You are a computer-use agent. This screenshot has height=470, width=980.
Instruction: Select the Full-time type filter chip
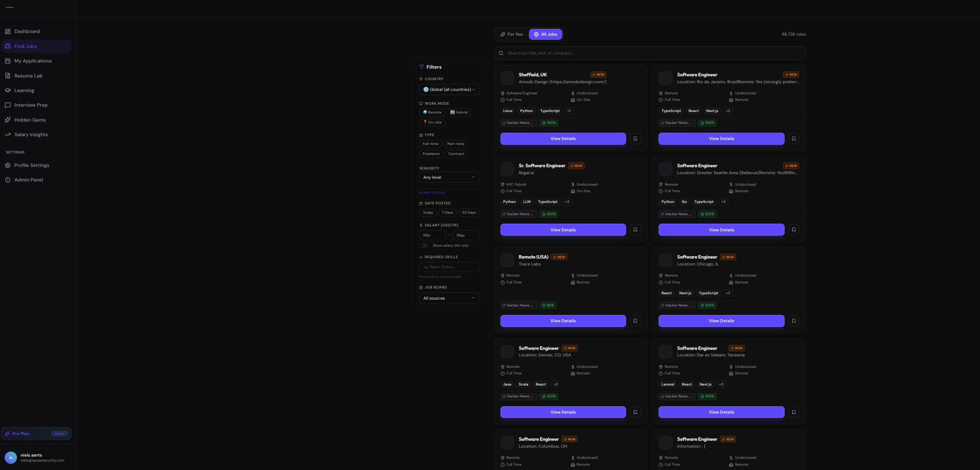click(430, 144)
